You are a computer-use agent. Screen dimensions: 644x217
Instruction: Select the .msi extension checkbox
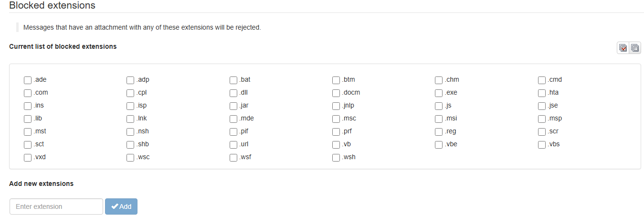439,119
